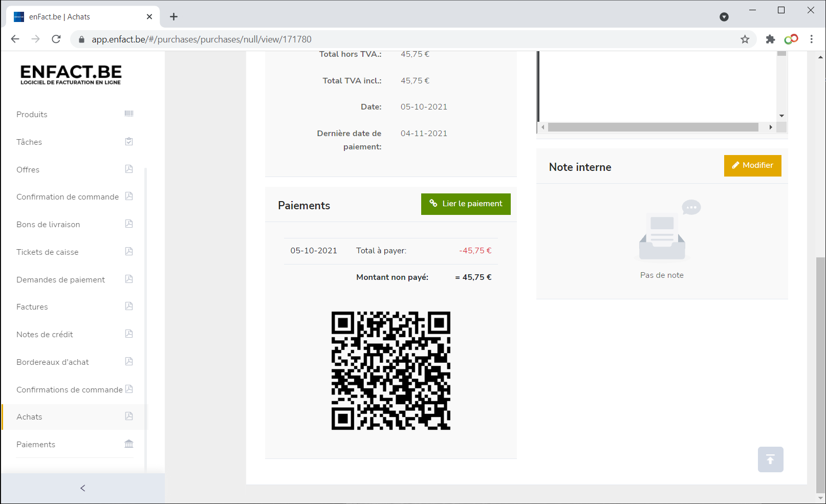Image resolution: width=826 pixels, height=504 pixels.
Task: Click the document icon beside Notes de crédit
Action: pos(129,334)
